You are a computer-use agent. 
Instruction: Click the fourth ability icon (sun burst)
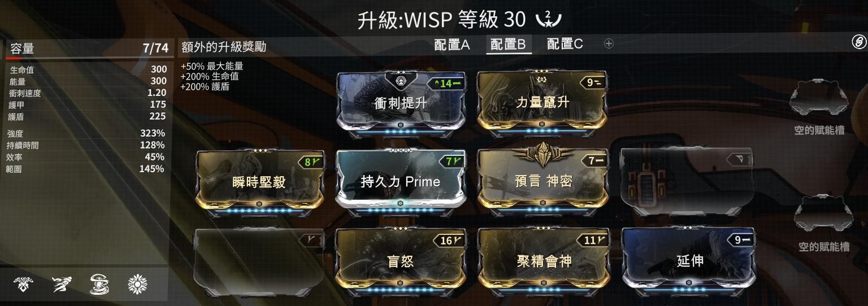tap(137, 285)
